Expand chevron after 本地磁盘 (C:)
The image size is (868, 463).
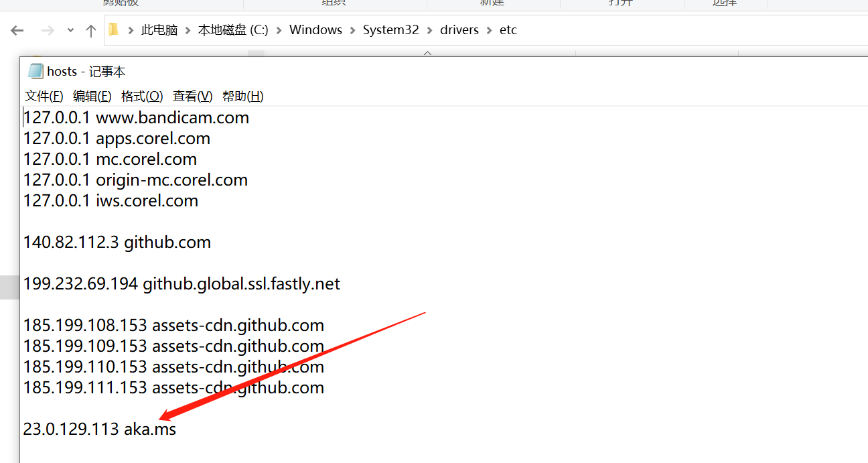click(279, 30)
